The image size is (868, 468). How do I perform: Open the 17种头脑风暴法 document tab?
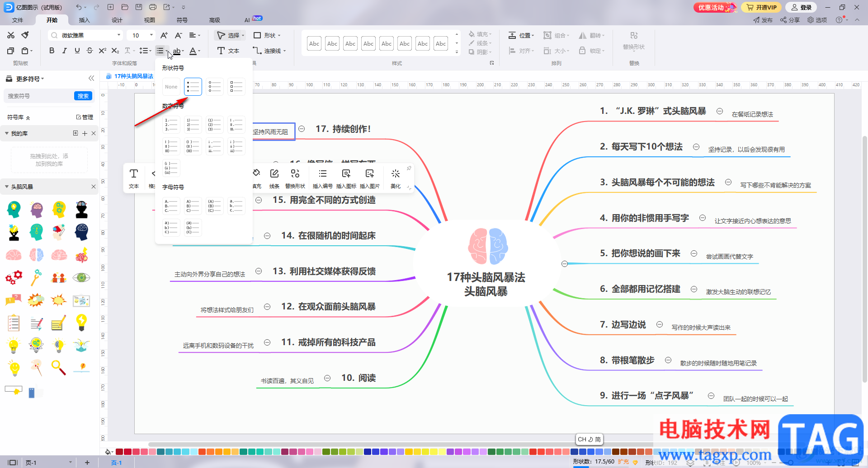pyautogui.click(x=130, y=76)
